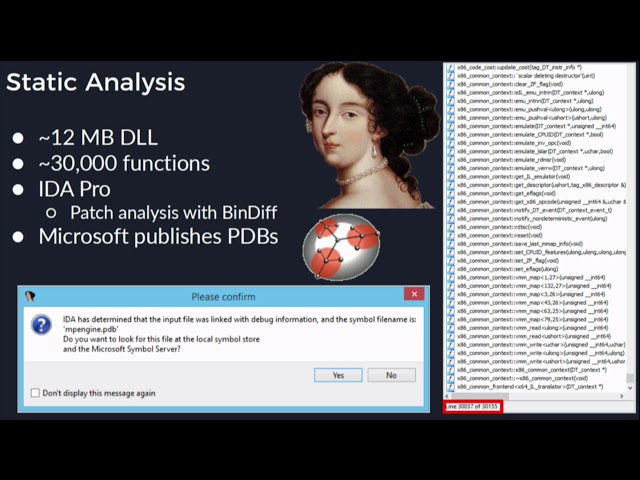Click the horizontal scrollbar right arrow
This screenshot has width=640, height=480.
[x=622, y=396]
